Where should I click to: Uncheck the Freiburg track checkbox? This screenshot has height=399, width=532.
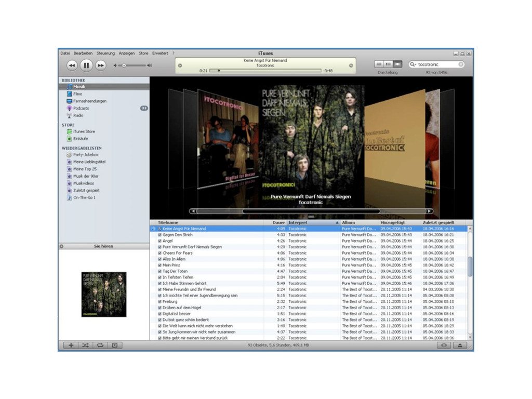click(160, 302)
